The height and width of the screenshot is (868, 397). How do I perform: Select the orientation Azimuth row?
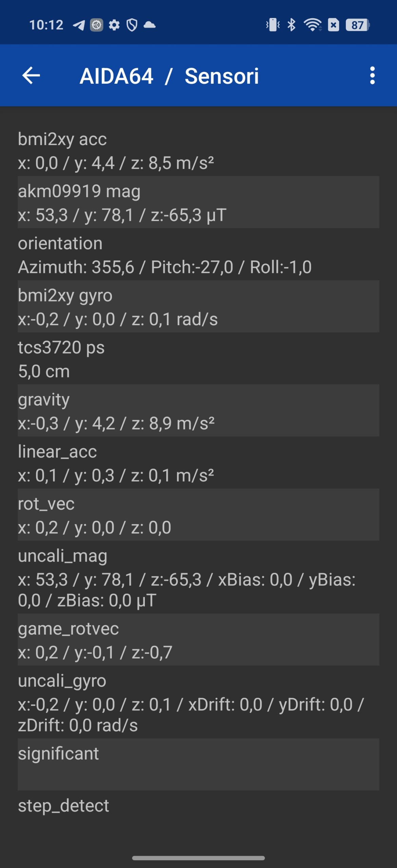198,254
